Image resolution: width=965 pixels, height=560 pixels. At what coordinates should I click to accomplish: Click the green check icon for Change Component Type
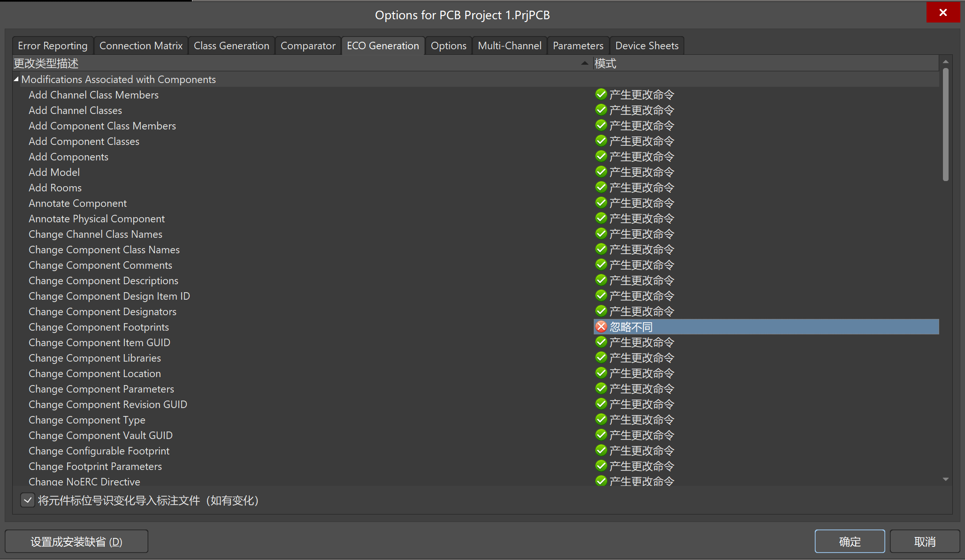(x=601, y=419)
